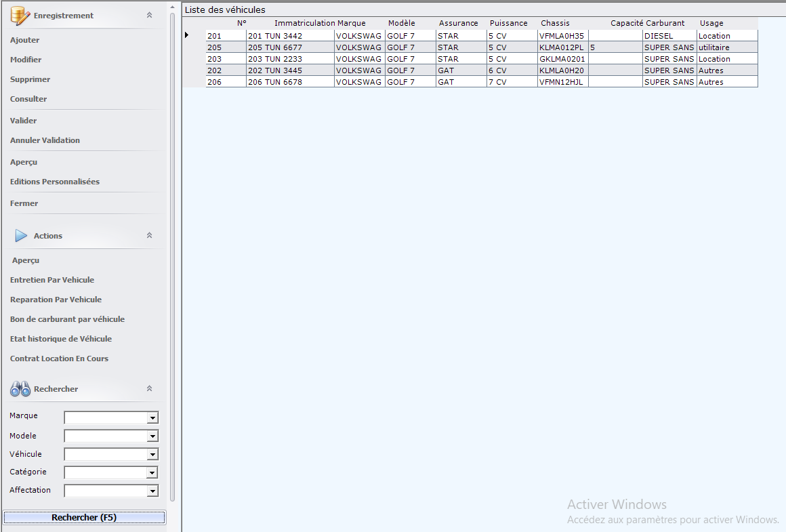786x532 pixels.
Task: Click the chassis cell GKLMA0201
Action: click(x=563, y=59)
